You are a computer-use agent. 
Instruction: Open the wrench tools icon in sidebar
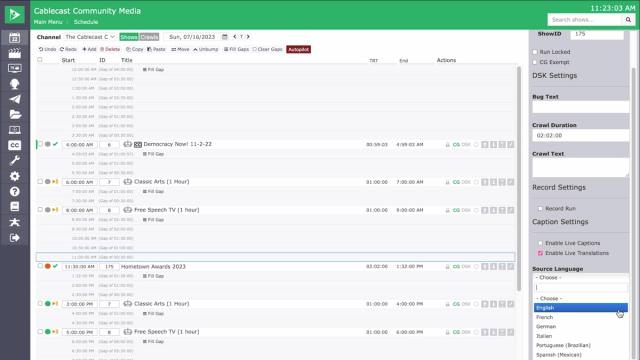pyautogui.click(x=15, y=160)
